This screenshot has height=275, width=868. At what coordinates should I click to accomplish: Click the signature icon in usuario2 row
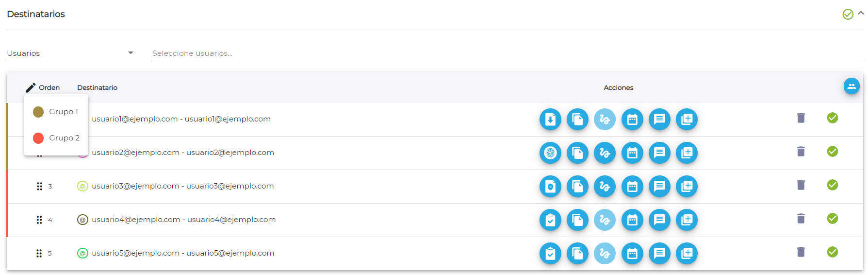[x=605, y=153]
